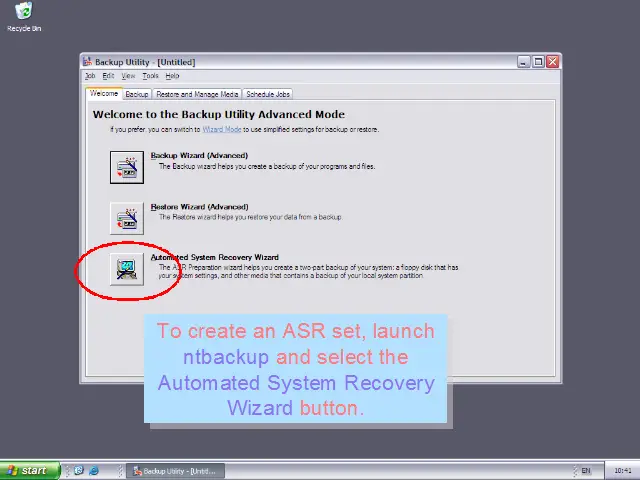Switch to Restore and Manage Media tab

[x=197, y=94]
